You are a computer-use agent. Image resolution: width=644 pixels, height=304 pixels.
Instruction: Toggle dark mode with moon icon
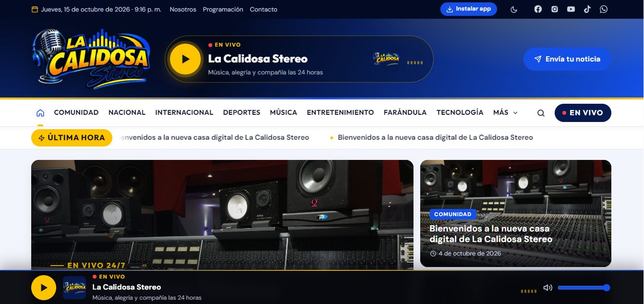[514, 9]
